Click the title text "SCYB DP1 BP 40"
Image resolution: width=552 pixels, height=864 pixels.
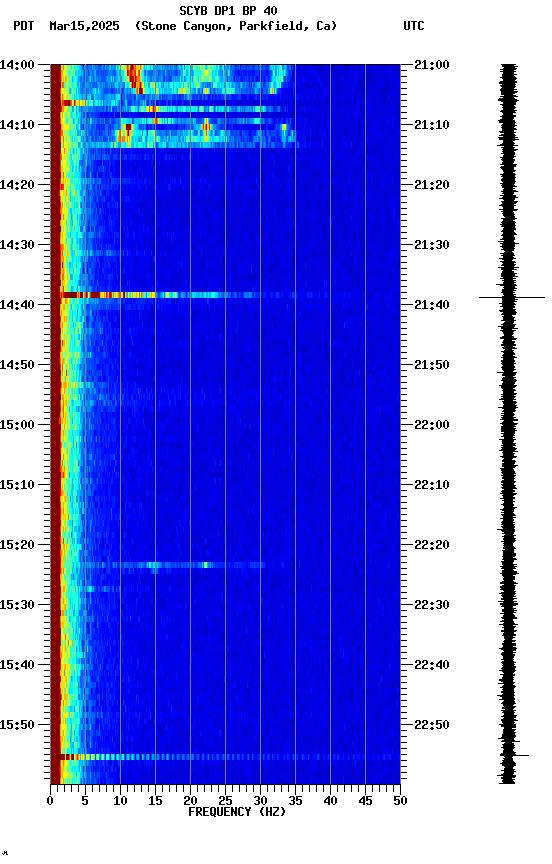(x=228, y=11)
